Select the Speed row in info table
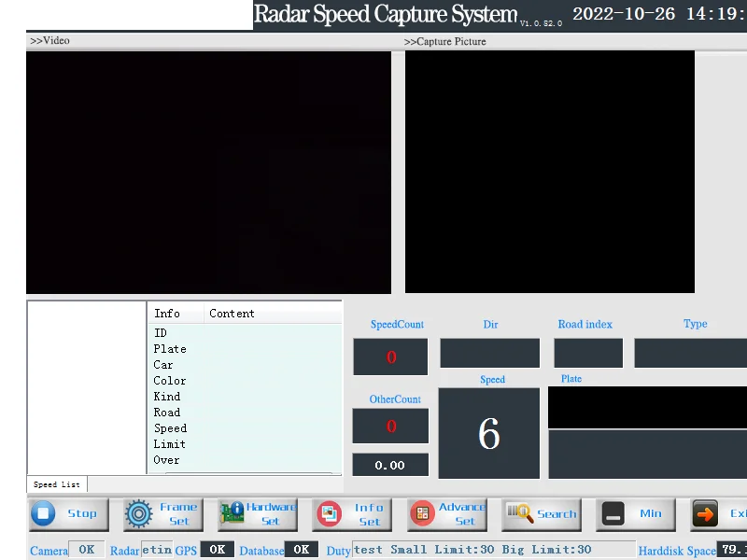 point(245,428)
